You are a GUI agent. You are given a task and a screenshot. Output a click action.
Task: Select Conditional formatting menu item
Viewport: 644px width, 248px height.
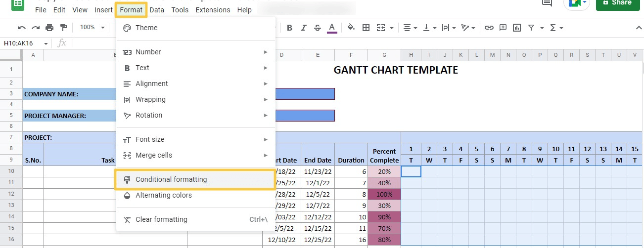tap(195, 179)
